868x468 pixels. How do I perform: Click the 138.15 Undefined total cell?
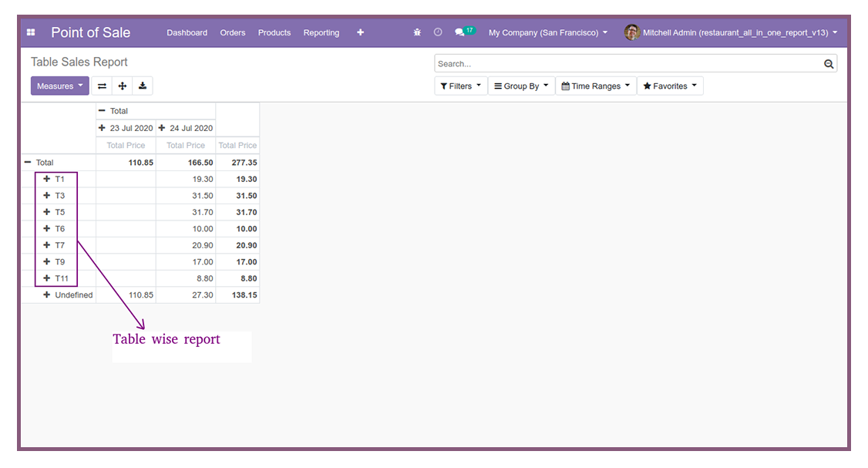(237, 295)
